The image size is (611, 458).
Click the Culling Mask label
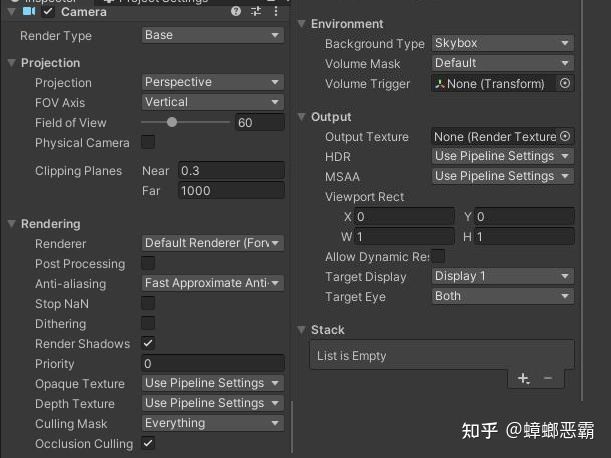point(71,423)
